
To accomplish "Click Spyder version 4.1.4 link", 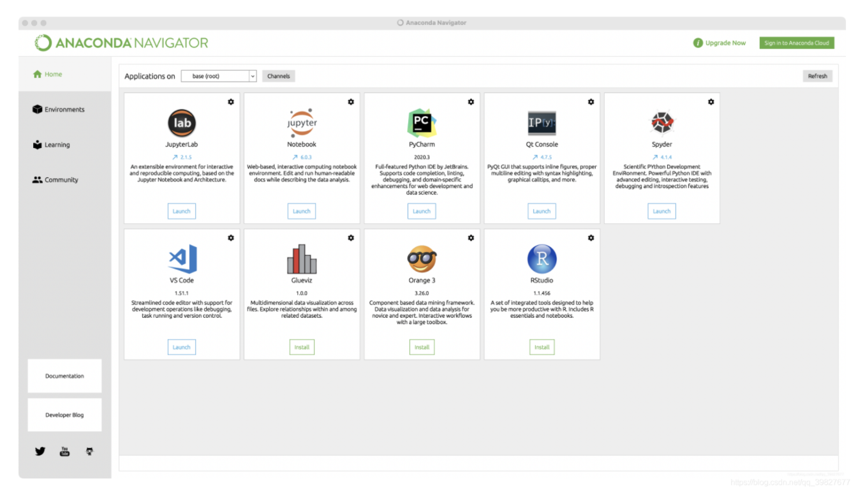I will (x=662, y=157).
